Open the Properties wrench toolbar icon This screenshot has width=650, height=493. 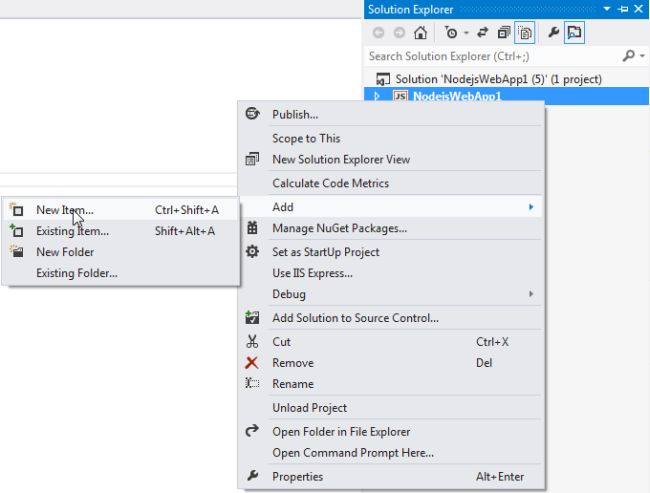point(553,32)
